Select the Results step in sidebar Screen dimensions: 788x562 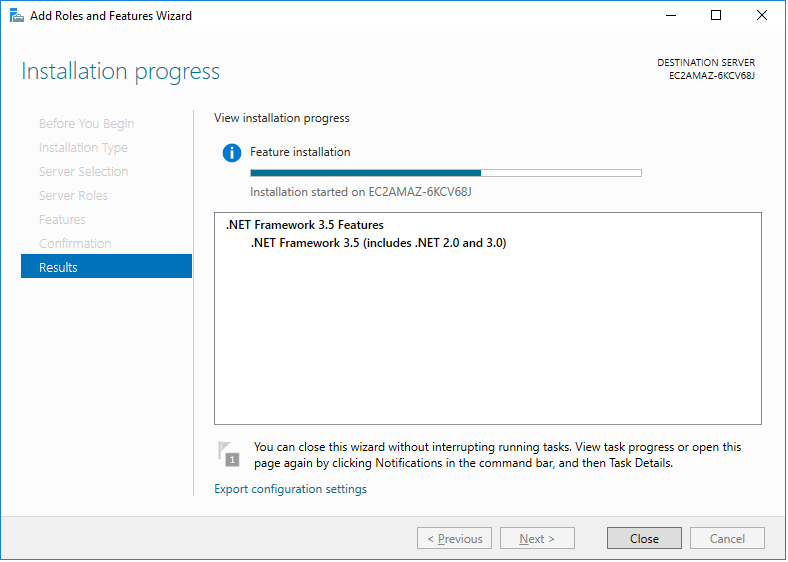[x=106, y=267]
